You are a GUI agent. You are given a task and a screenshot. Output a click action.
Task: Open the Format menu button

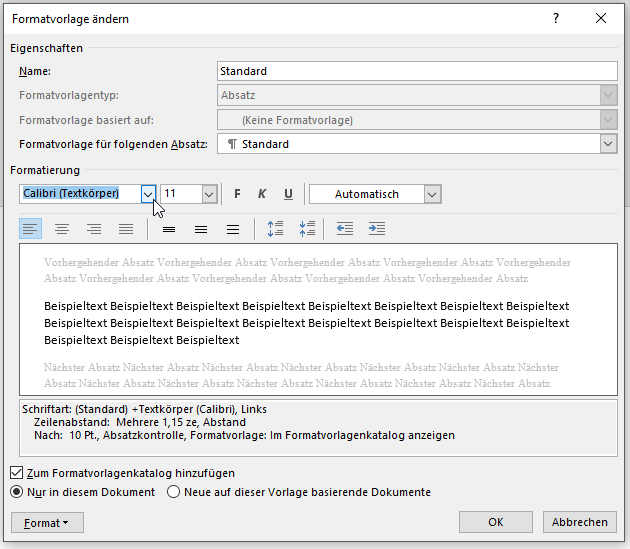click(47, 522)
